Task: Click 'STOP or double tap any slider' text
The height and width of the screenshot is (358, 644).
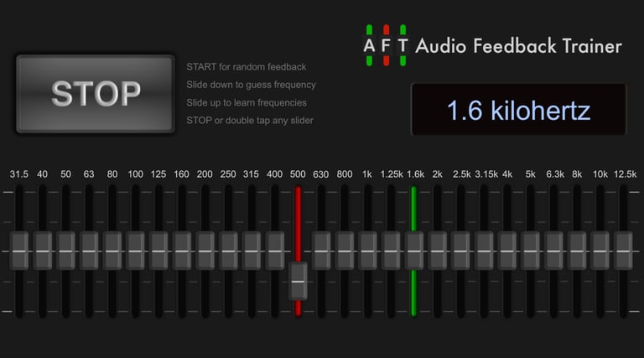Action: pos(250,121)
